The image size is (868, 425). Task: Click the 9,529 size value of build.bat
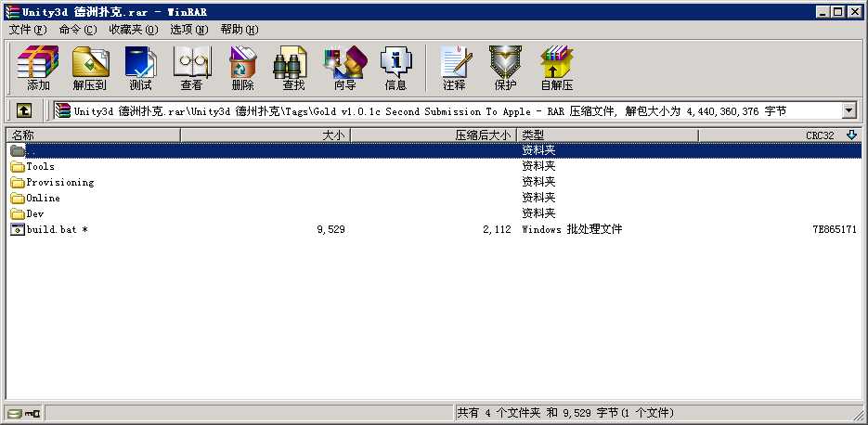coord(331,229)
